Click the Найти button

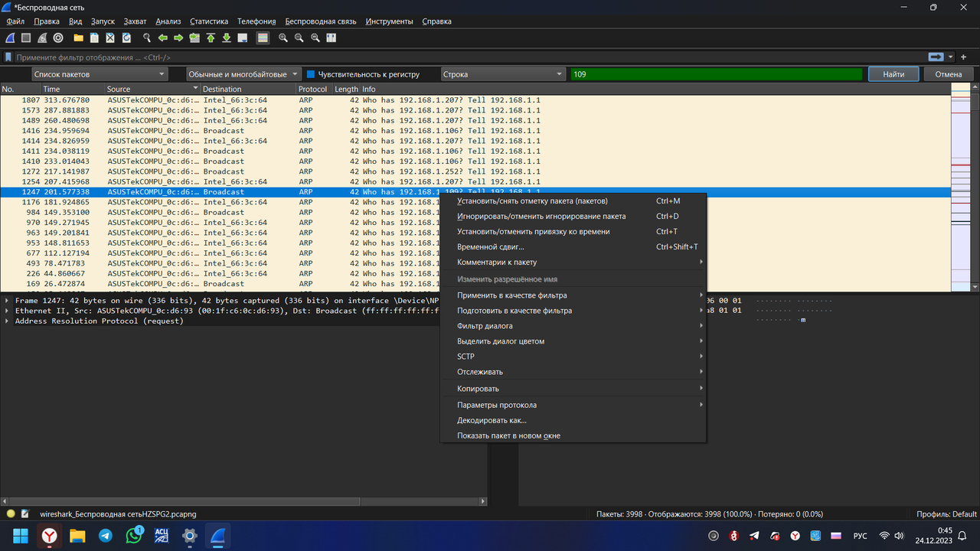(893, 74)
